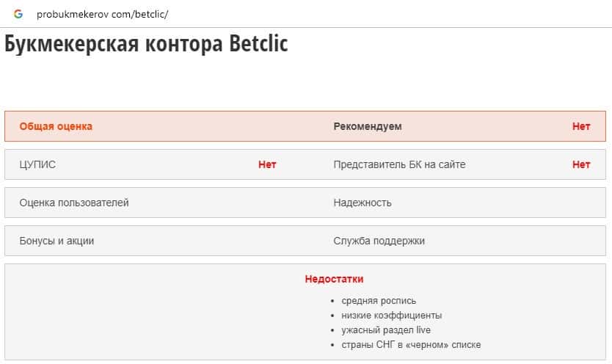Select the Надежность row

coord(363,203)
